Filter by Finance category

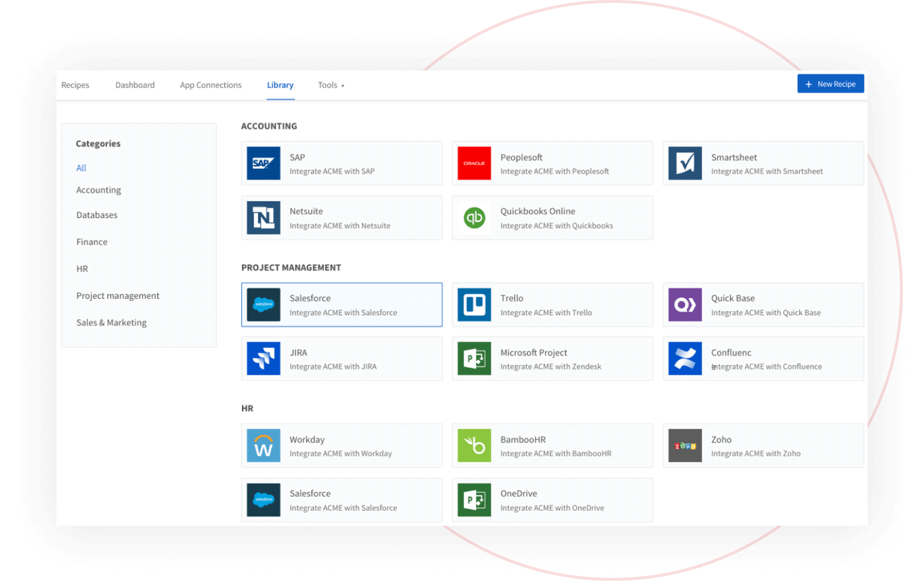pyautogui.click(x=92, y=242)
